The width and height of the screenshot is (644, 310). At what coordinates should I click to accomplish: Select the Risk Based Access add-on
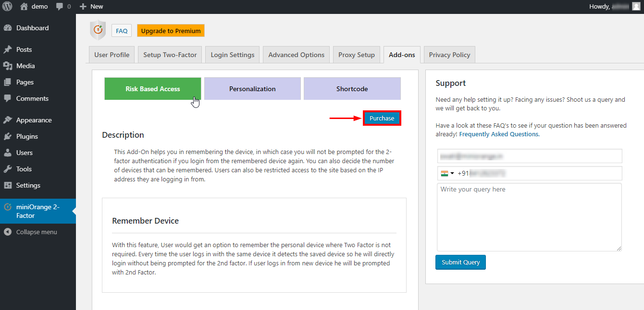click(x=153, y=89)
